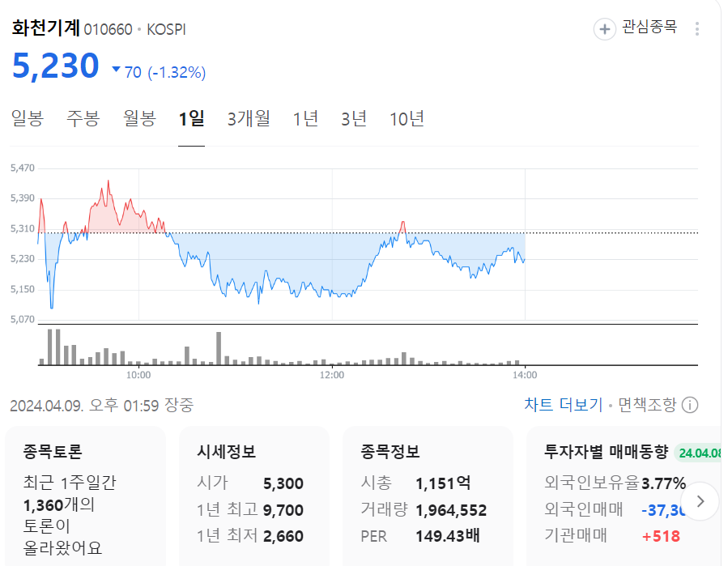Image resolution: width=728 pixels, height=566 pixels.
Task: Click the info icon beside 면책조항
Action: 691,405
